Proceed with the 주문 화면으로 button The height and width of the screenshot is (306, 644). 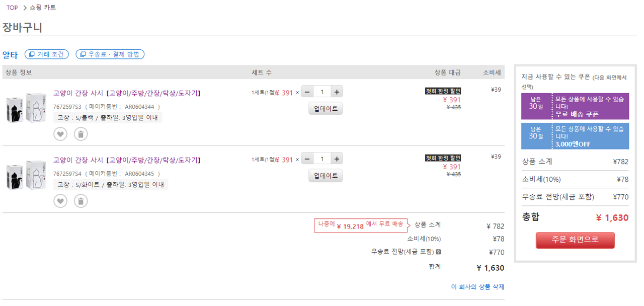[575, 240]
